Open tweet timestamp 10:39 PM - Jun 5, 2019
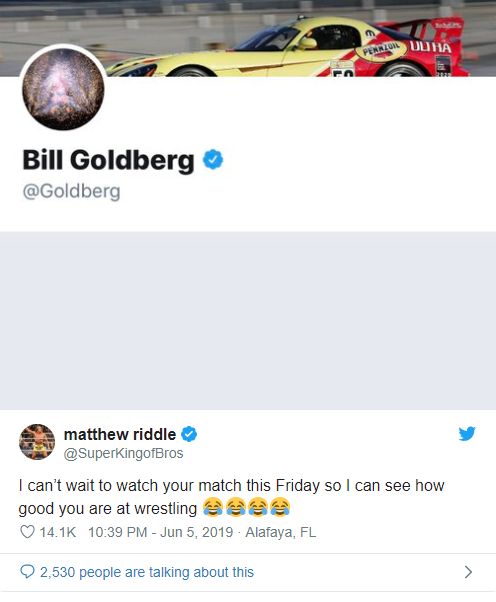The height and width of the screenshot is (602, 496). (160, 532)
